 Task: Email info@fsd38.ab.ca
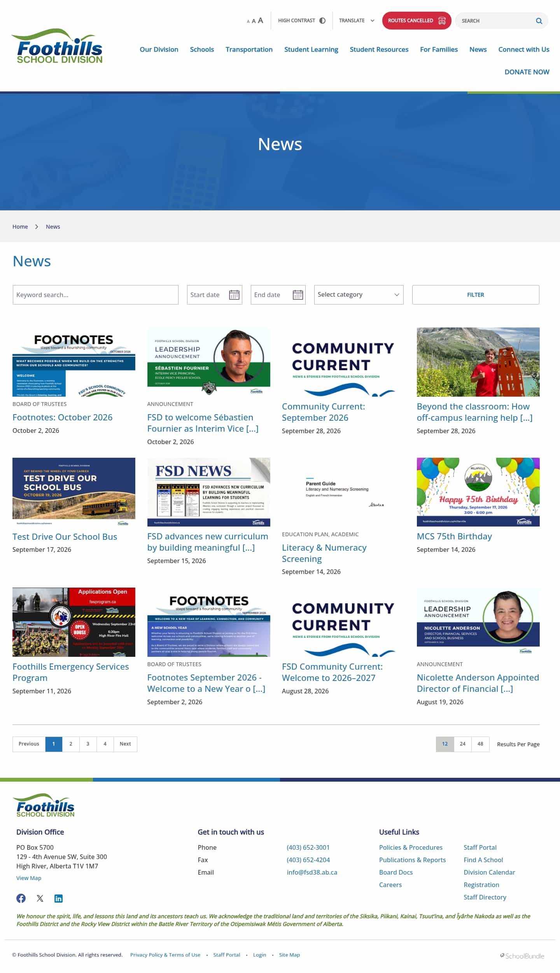point(312,872)
